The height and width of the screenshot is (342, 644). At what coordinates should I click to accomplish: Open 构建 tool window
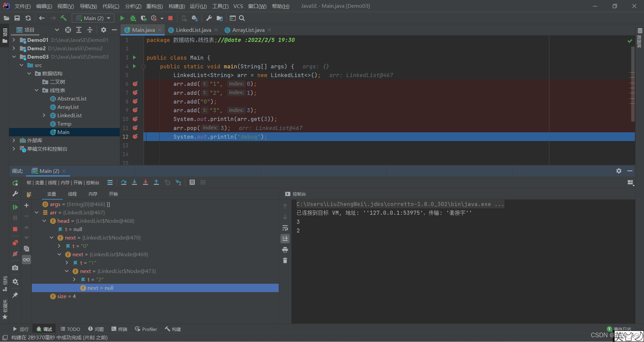173,329
